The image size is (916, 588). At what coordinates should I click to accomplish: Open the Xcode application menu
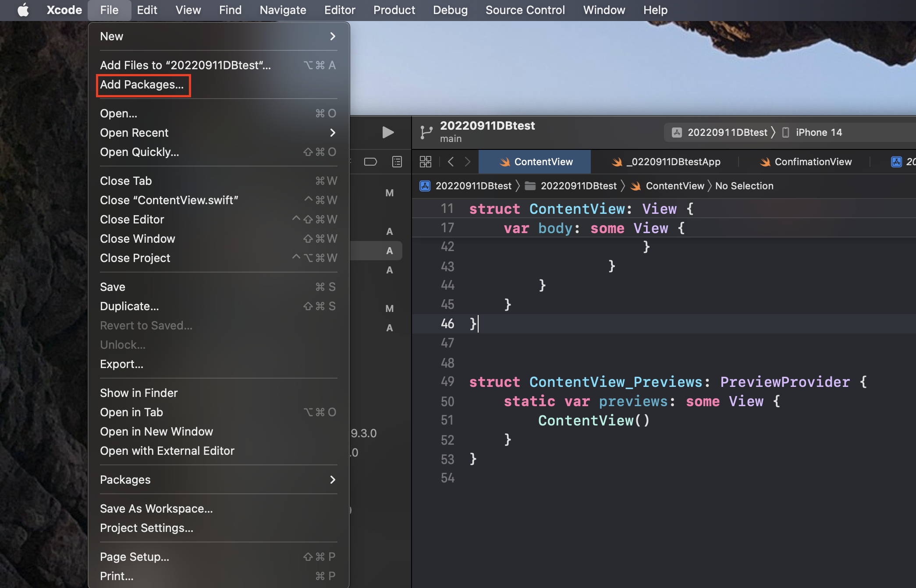point(64,10)
